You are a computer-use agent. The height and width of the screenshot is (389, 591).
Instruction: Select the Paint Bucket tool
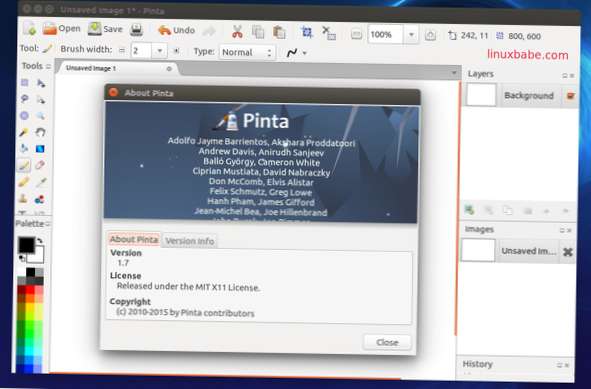[x=24, y=149]
